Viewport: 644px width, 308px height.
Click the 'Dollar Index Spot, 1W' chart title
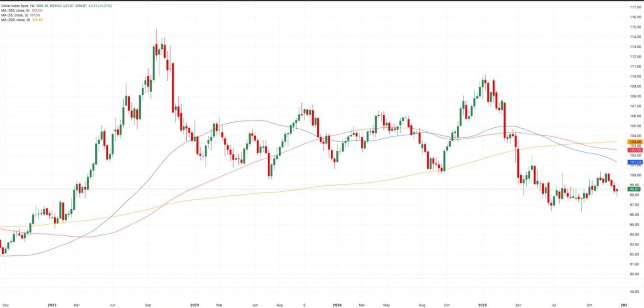click(18, 6)
